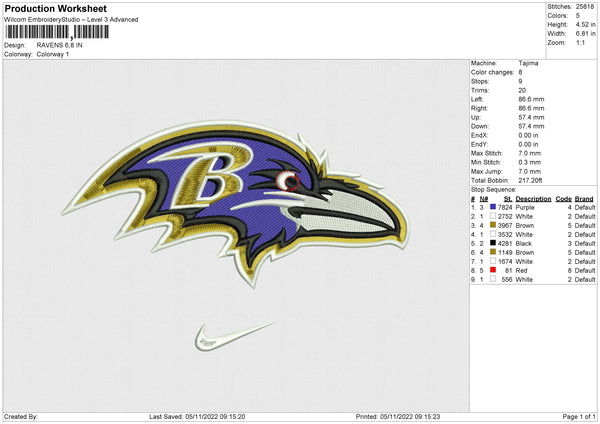Click the White swatch with 556 stitches
The image size is (600, 424).
coord(493,279)
